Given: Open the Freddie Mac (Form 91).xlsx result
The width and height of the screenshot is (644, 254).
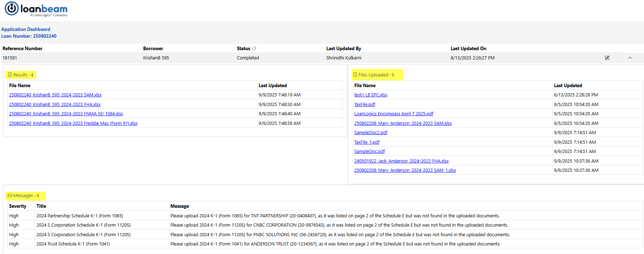Looking at the screenshot, I should click(73, 123).
